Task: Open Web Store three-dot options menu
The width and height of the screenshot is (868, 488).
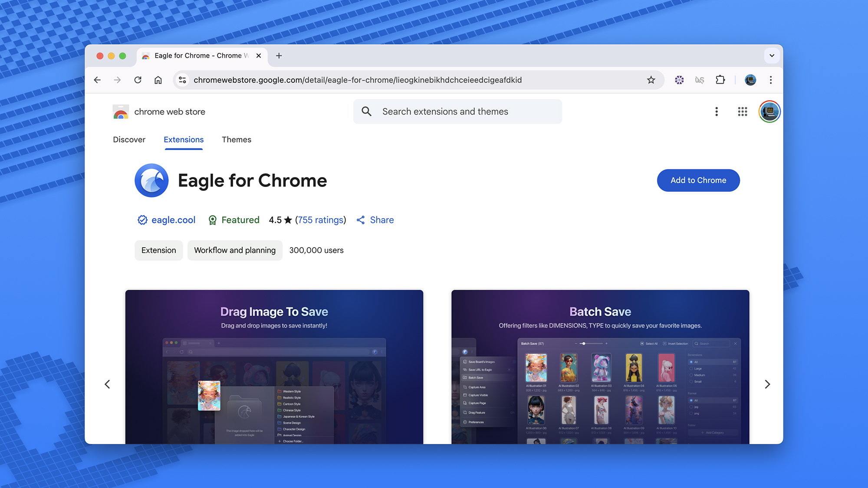Action: [717, 111]
